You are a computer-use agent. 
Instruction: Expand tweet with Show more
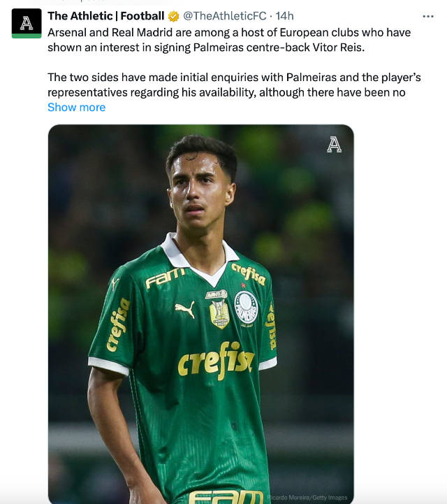point(76,107)
